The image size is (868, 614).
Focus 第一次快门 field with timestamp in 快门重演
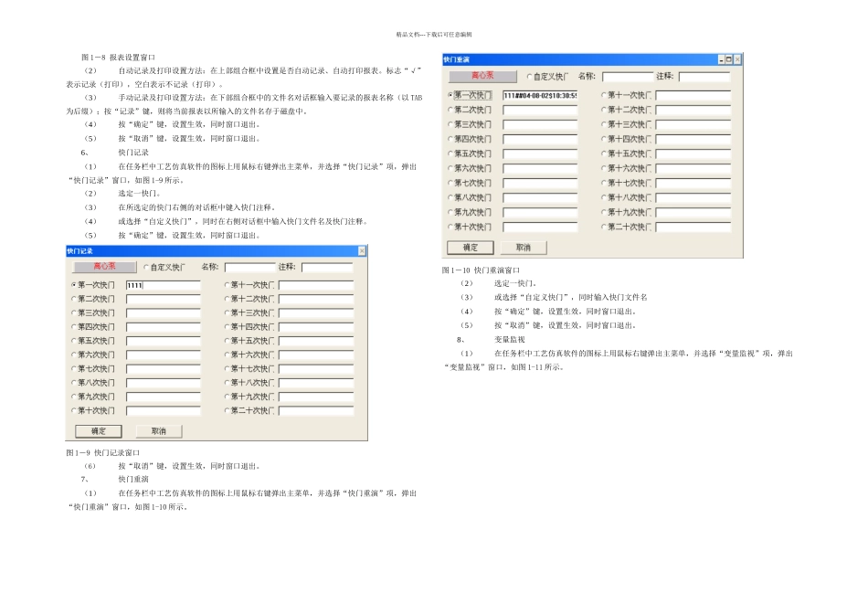(x=540, y=95)
